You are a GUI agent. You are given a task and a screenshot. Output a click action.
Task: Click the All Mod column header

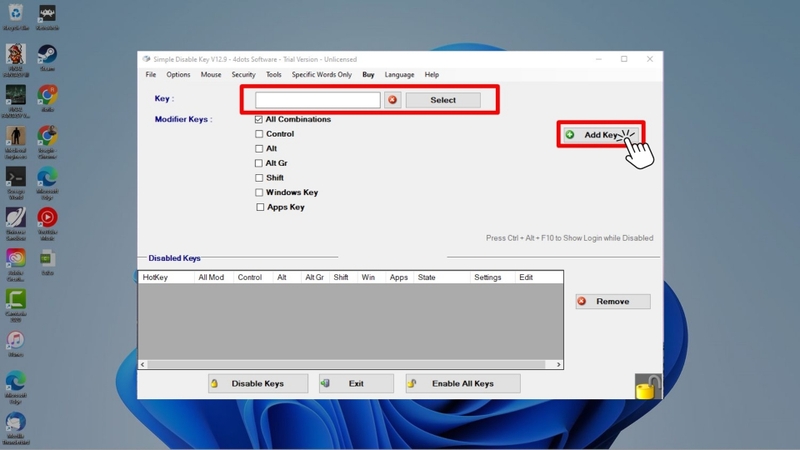point(214,277)
